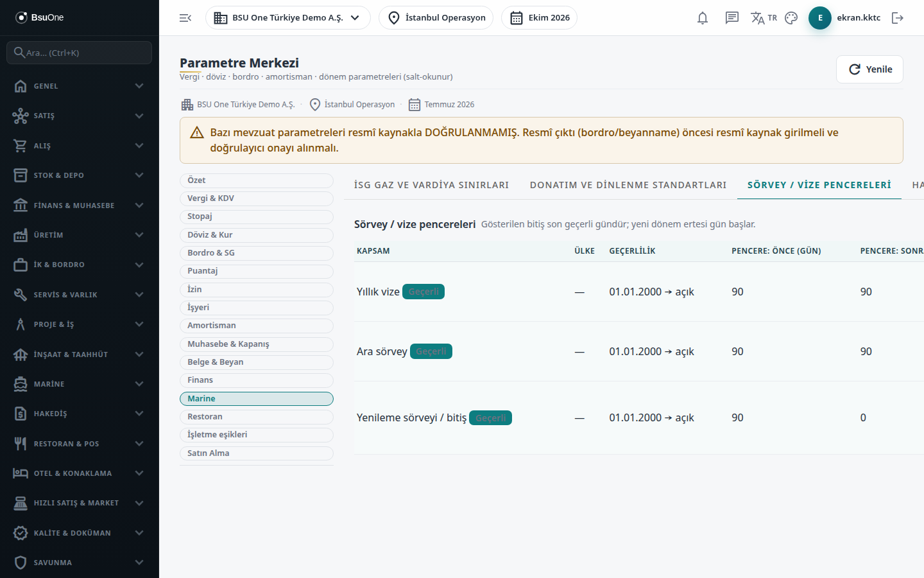This screenshot has height=578, width=924.
Task: Focus the Ara search field
Action: click(x=80, y=53)
